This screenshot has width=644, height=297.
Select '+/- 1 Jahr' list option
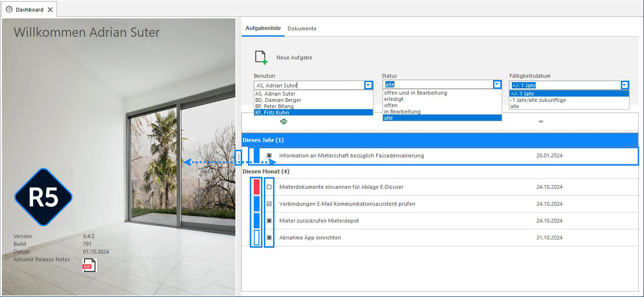[569, 94]
